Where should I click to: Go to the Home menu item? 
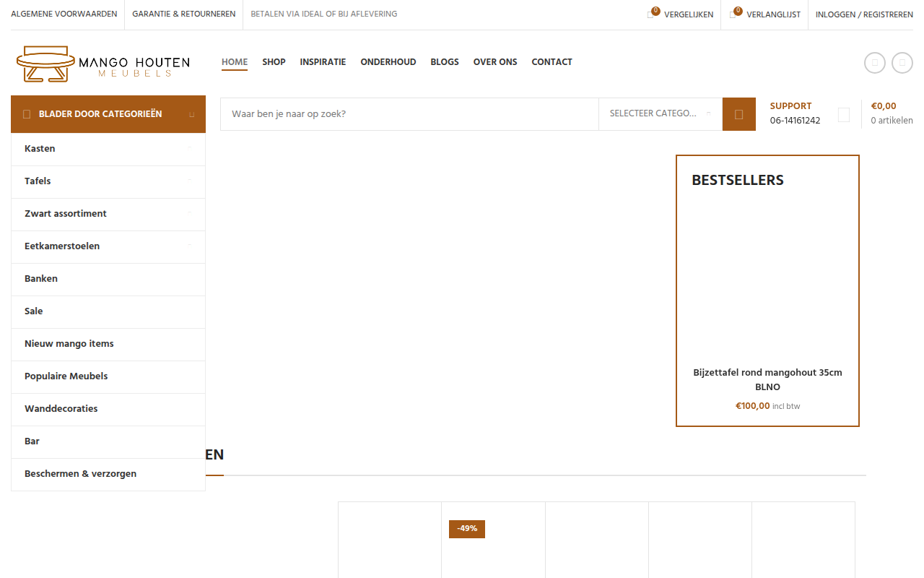pyautogui.click(x=235, y=62)
